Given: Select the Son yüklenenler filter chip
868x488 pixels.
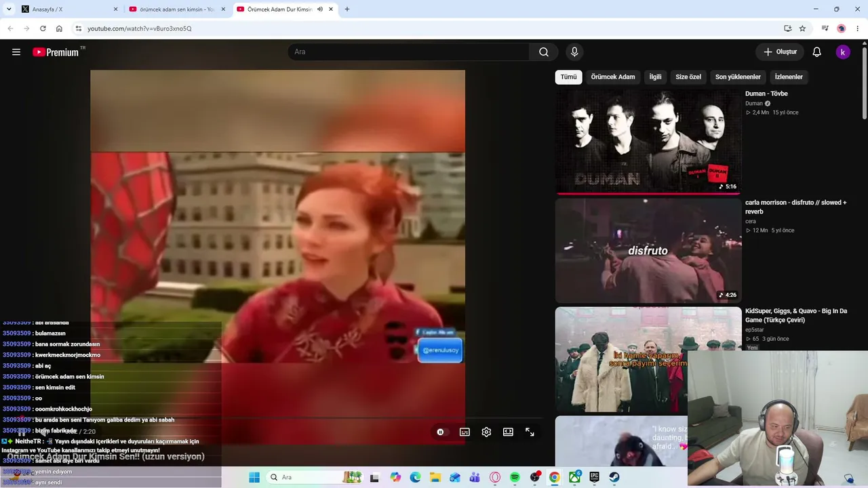Looking at the screenshot, I should (x=738, y=77).
